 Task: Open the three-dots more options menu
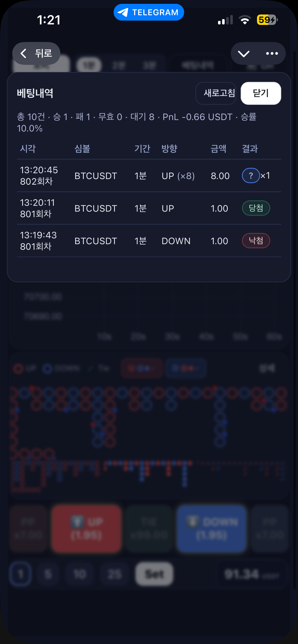click(x=272, y=53)
